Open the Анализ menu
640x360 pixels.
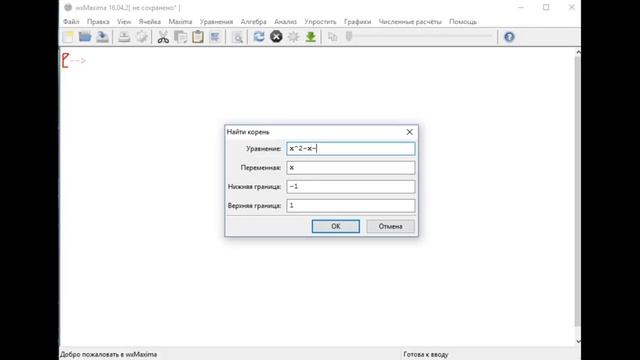click(x=285, y=22)
